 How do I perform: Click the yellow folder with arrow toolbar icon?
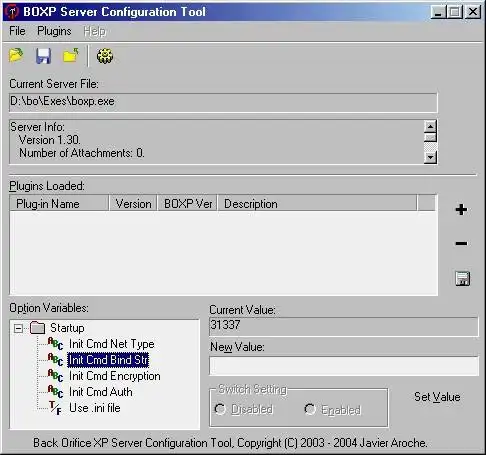(x=71, y=55)
